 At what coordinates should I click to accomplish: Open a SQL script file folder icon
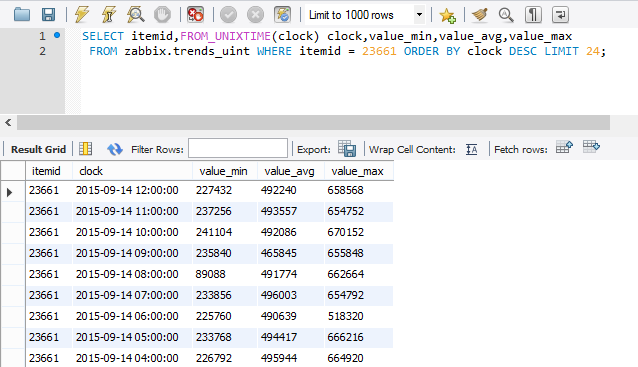(22, 15)
